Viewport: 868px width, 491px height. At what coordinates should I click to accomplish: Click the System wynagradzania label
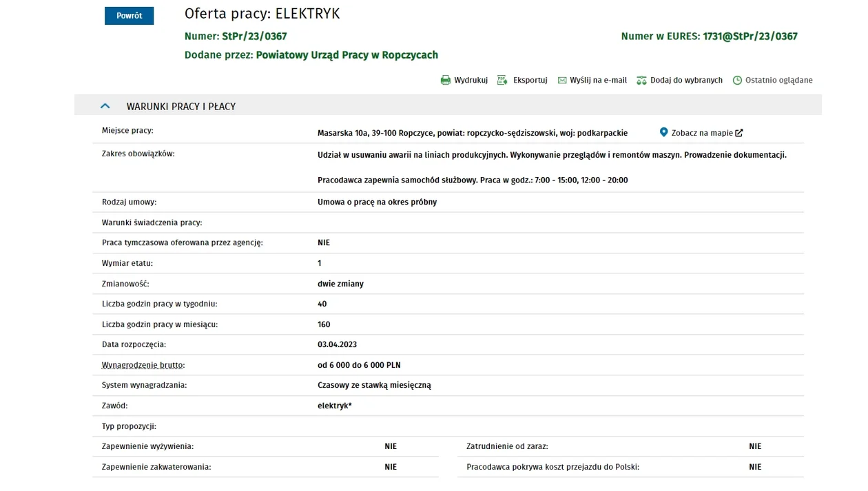(145, 386)
